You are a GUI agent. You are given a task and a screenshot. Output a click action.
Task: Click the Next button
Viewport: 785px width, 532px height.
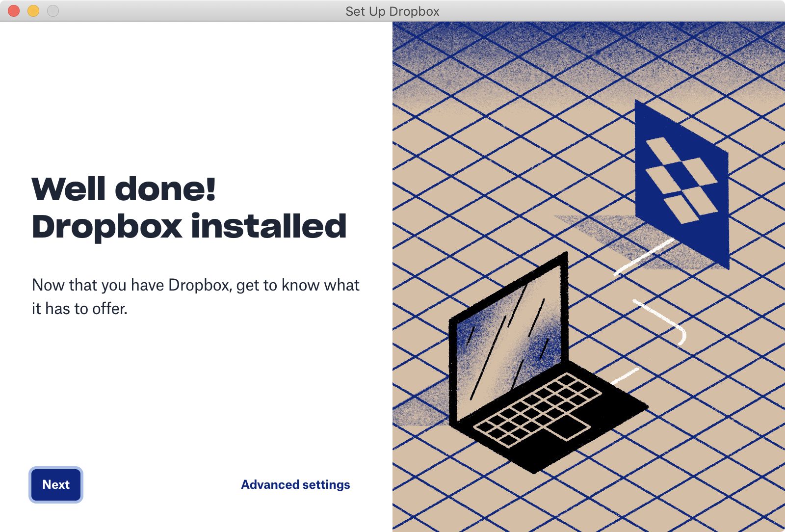[56, 484]
